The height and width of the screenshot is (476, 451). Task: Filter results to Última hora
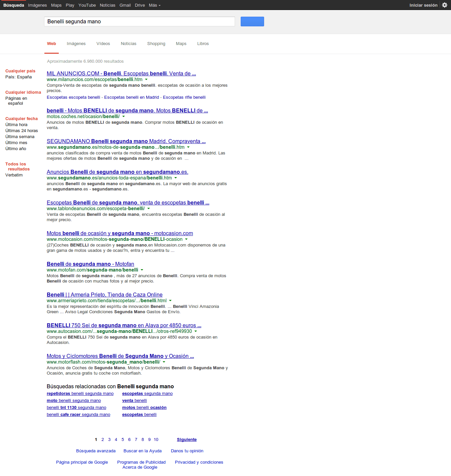pos(16,125)
